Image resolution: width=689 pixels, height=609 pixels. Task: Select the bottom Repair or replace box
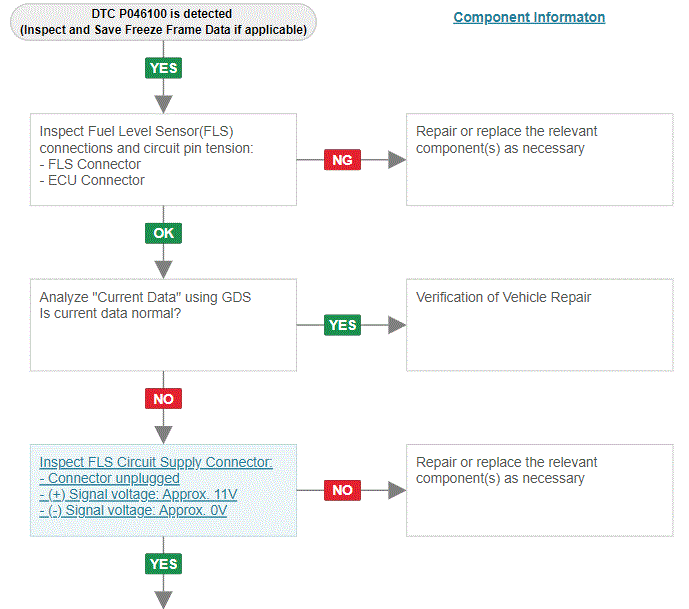pyautogui.click(x=540, y=490)
